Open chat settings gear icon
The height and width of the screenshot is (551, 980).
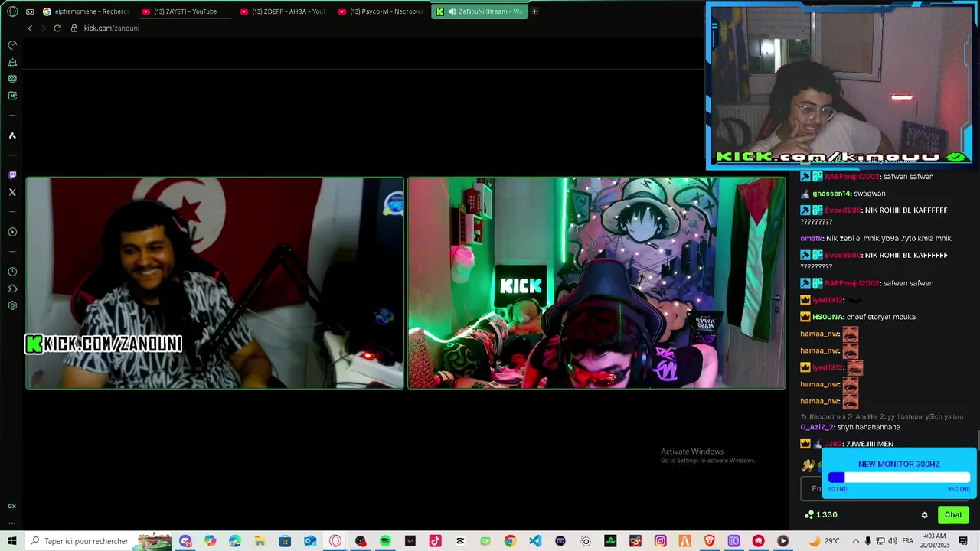(924, 515)
